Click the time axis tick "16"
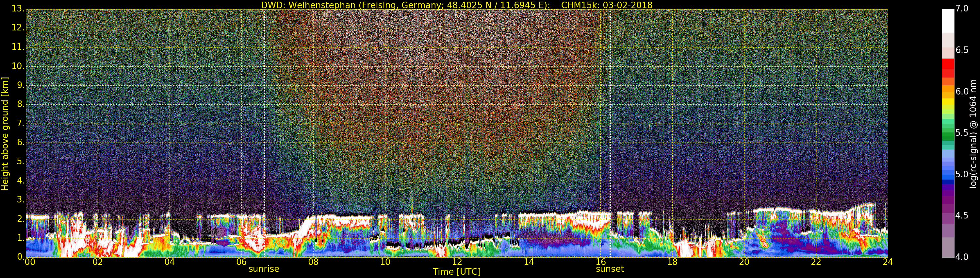 point(601,262)
